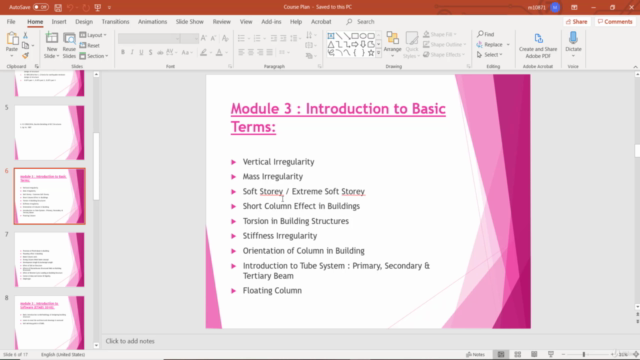Switch to the Insert tab
Screen dimensions: 640x360
point(59,22)
